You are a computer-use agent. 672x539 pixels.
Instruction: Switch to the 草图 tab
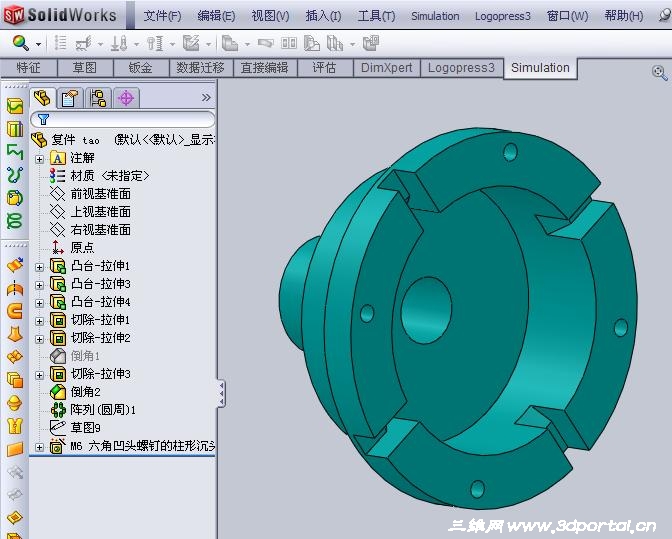pos(85,68)
